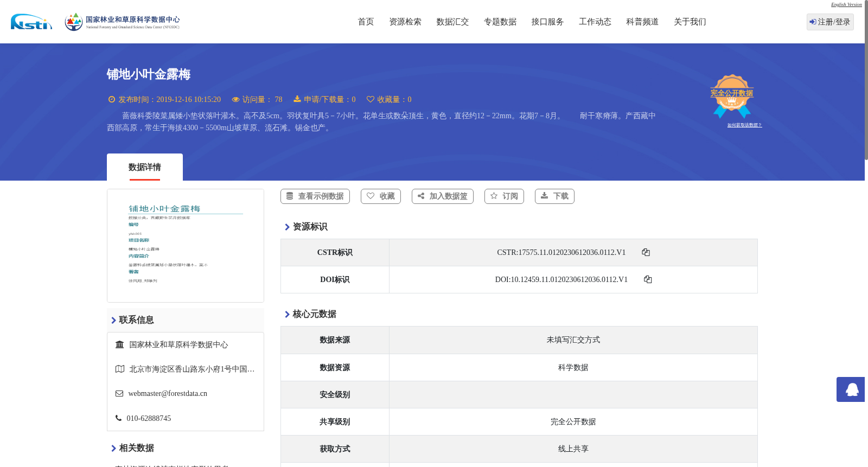Click the 国家林业和草原科学数据中心 contact name
This screenshot has height=467, width=868.
coord(178,344)
